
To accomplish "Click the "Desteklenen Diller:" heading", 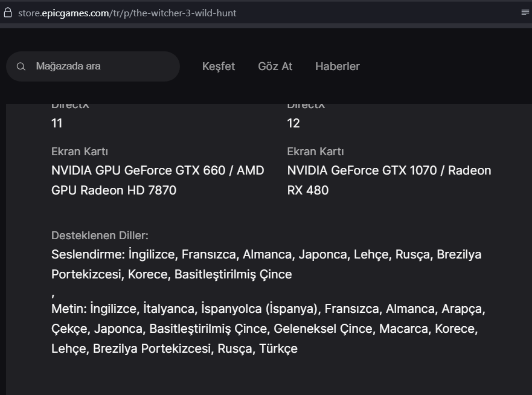I will click(x=100, y=236).
